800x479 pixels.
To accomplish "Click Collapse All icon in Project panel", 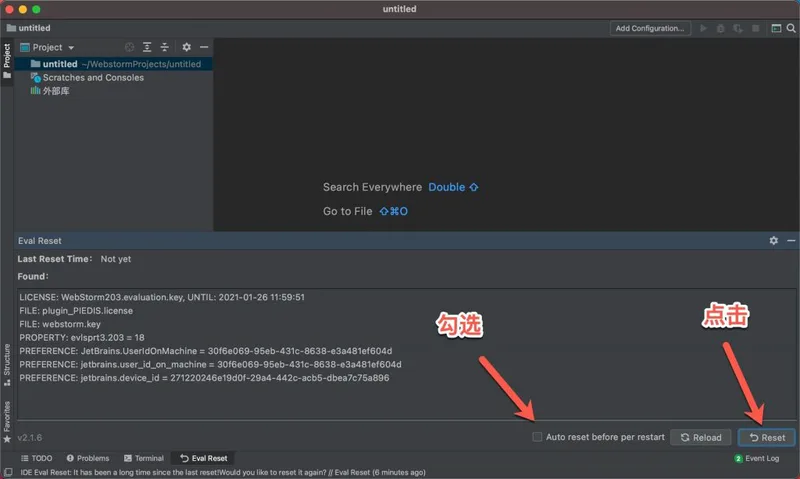I will (x=165, y=47).
